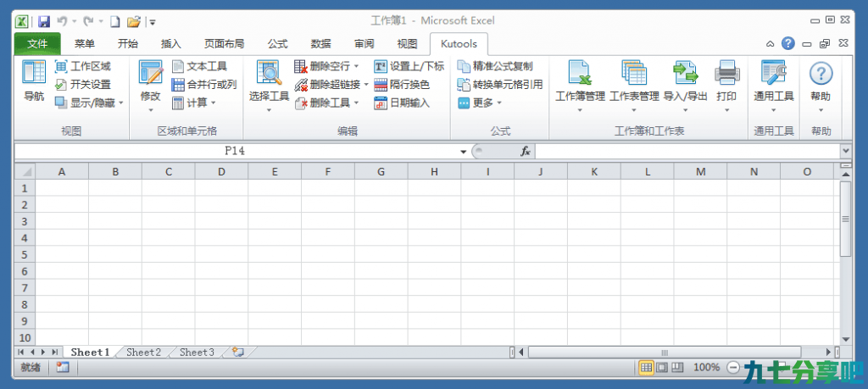Viewport: 868px width, 389px height.
Task: Select the row 5 header
Action: (x=25, y=254)
